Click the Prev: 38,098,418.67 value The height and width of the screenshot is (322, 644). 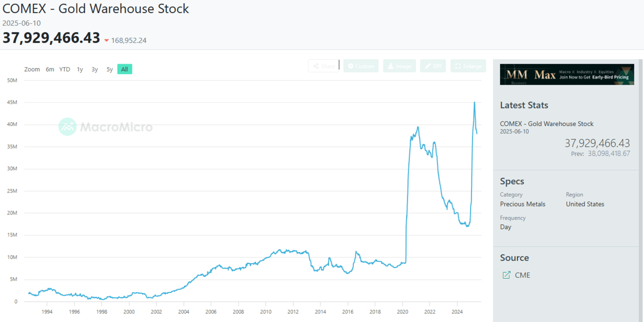point(601,154)
